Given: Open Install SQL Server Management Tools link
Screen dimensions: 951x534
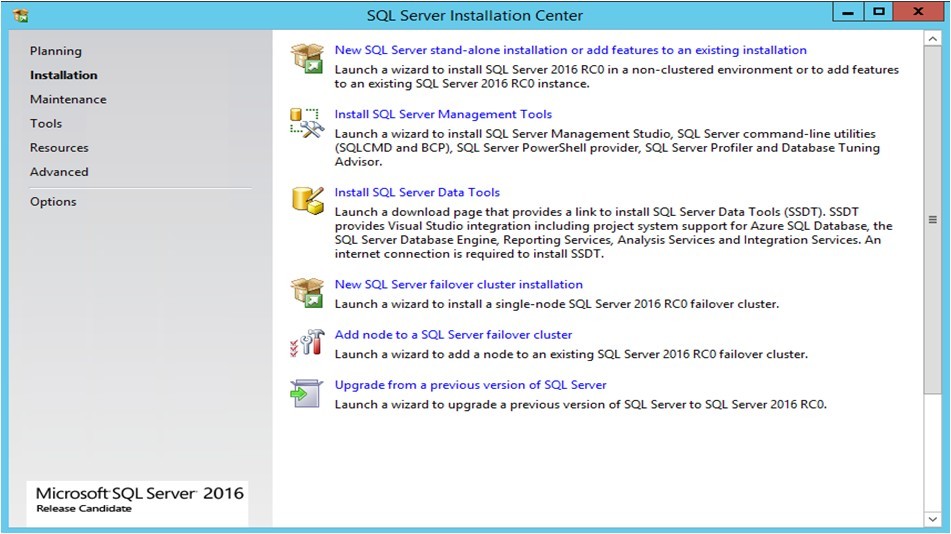Looking at the screenshot, I should pyautogui.click(x=443, y=115).
